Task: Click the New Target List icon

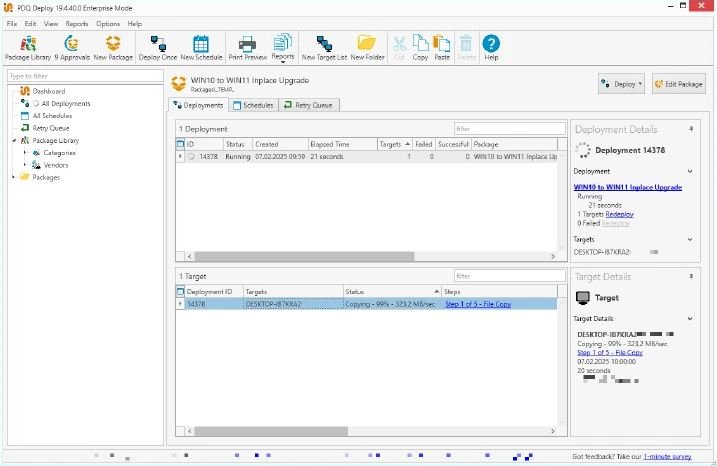Action: (324, 48)
